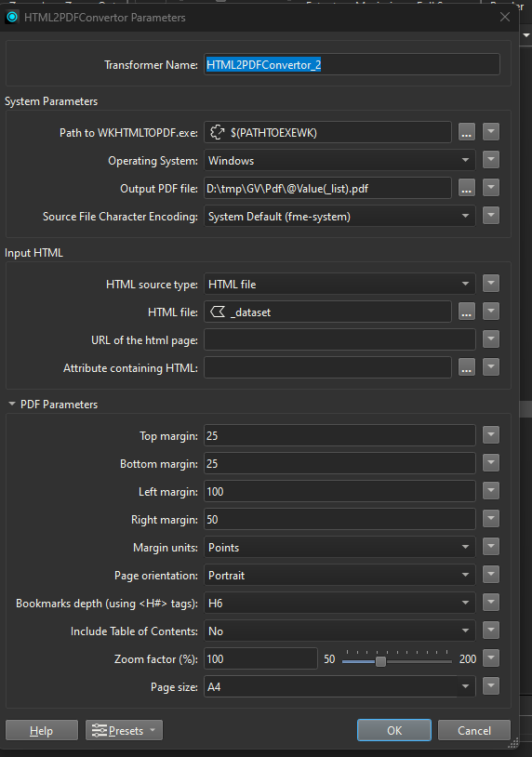Viewport: 532px width, 757px height.
Task: Click the Help button
Action: [x=42, y=730]
